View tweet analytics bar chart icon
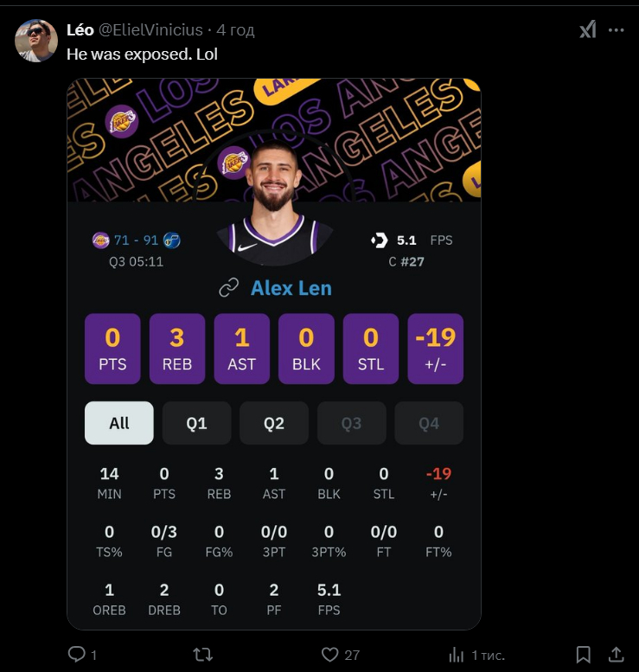This screenshot has width=639, height=672. click(x=457, y=655)
